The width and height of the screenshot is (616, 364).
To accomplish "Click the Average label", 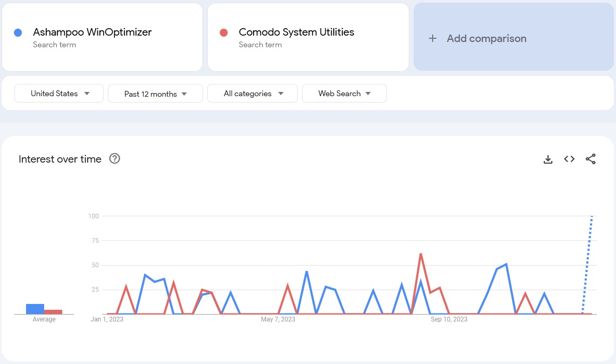I will pos(44,319).
